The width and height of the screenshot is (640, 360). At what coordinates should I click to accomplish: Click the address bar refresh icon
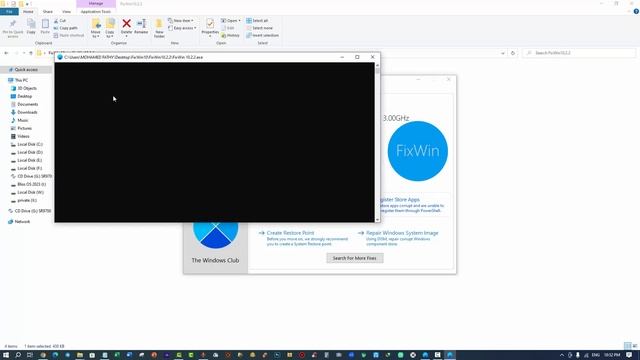(513, 53)
